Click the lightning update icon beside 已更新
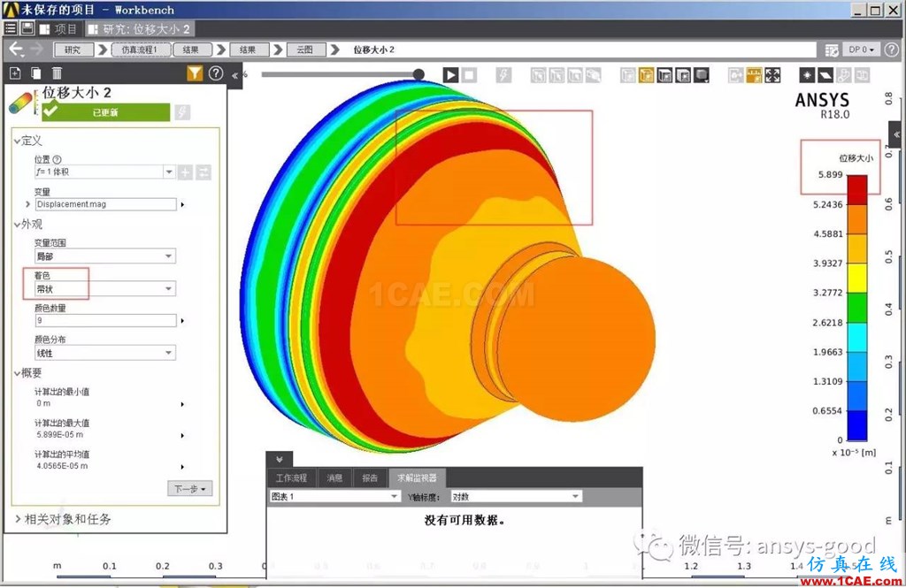Viewport: 906px width, 588px height. [x=182, y=112]
